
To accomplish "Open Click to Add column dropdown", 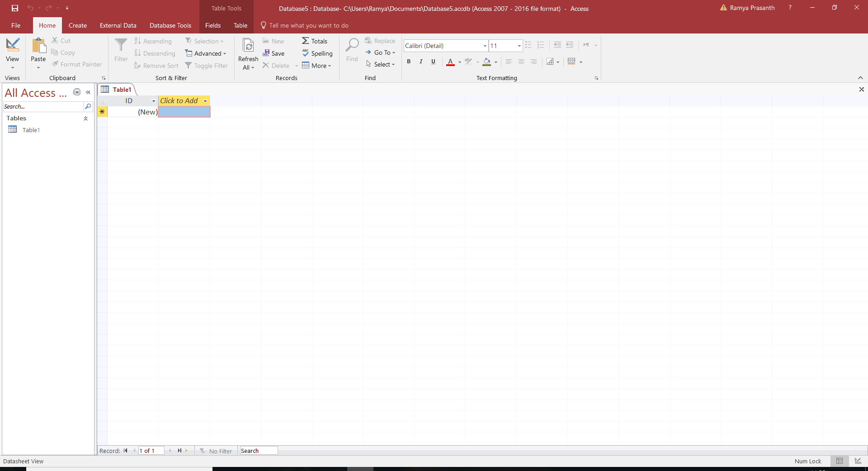I will click(x=205, y=101).
